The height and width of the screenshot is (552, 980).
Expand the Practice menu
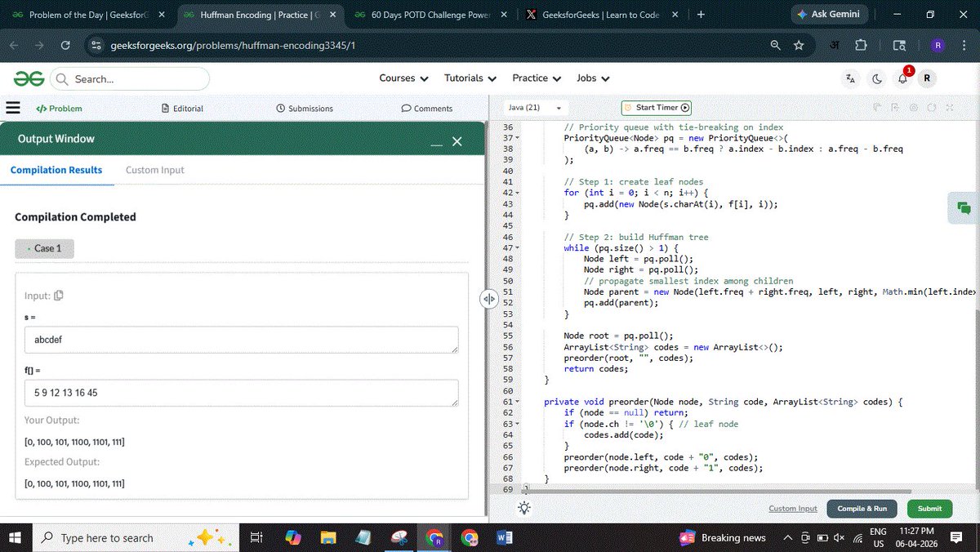537,78
